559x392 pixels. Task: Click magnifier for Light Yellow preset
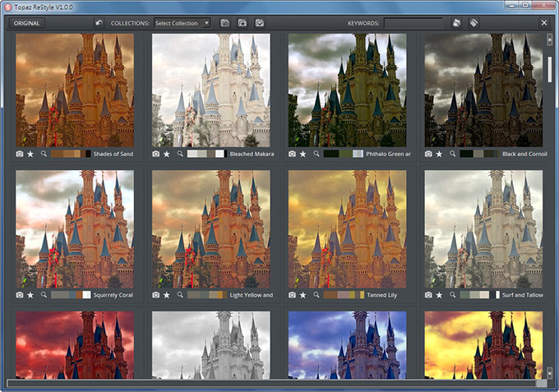(180, 295)
